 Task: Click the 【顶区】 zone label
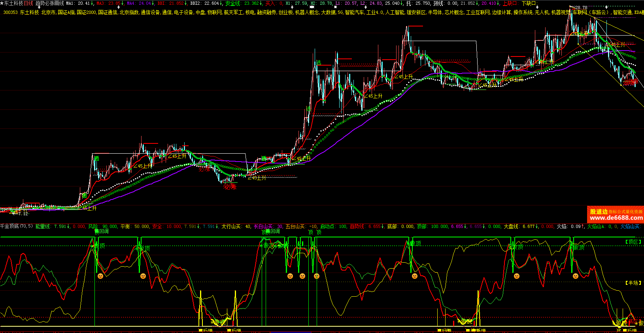(633, 242)
